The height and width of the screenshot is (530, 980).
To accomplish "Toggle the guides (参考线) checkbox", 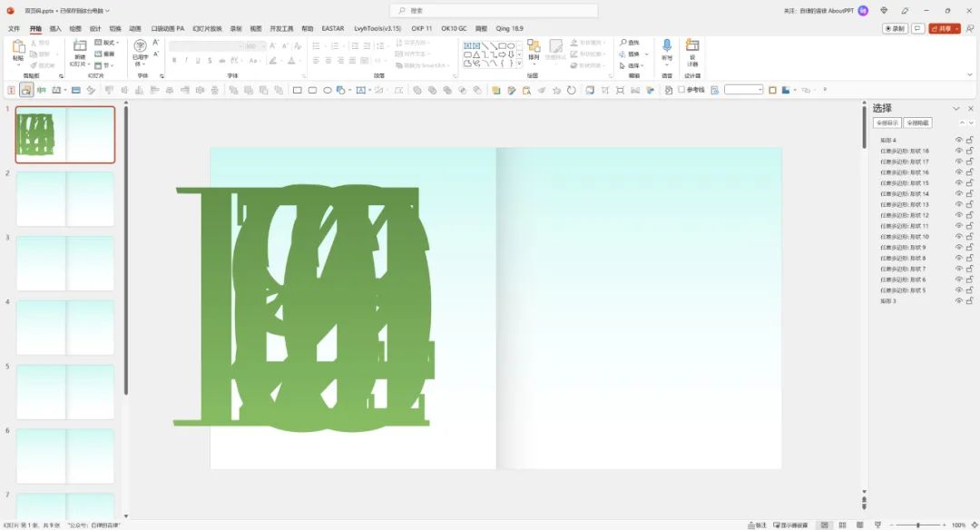I will 681,90.
